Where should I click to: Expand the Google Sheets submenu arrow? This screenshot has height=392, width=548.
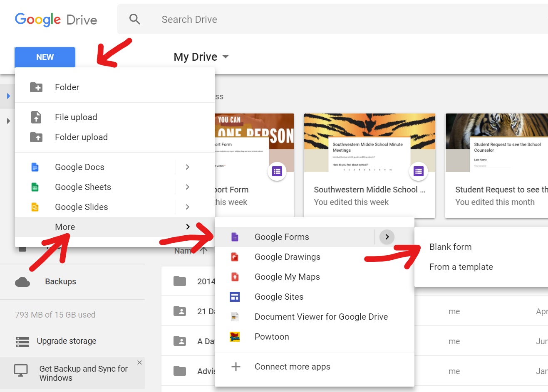coord(188,187)
